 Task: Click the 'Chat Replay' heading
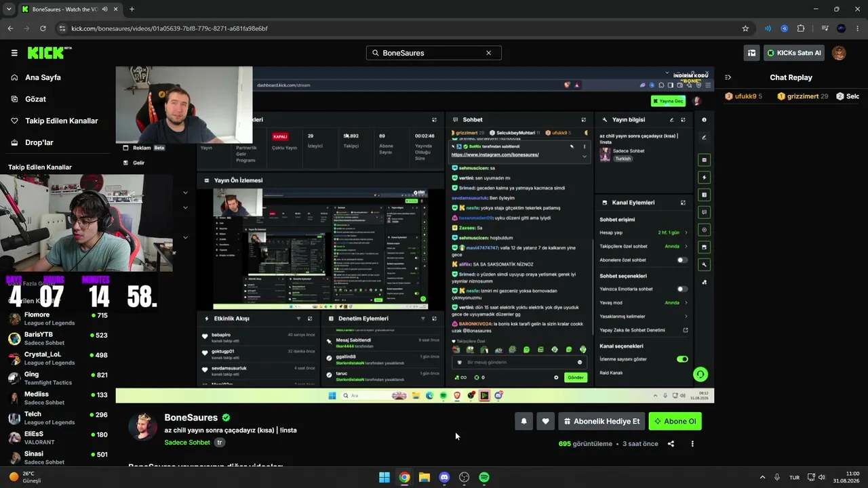tap(791, 77)
